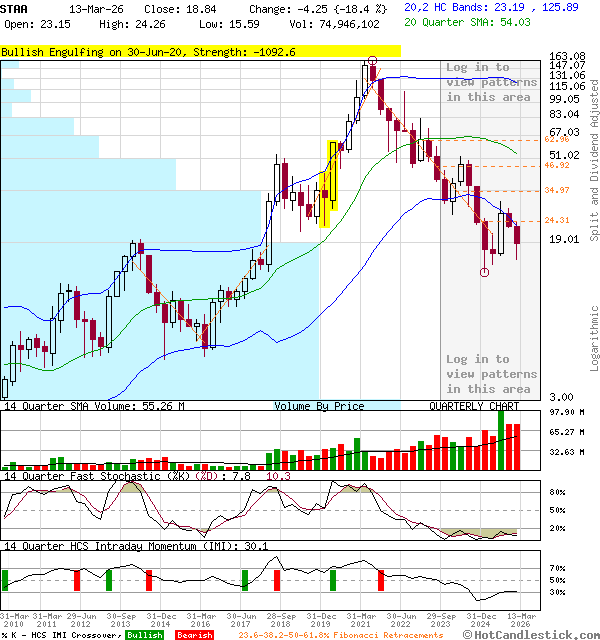Click the QUARTERLY CHART label
The image size is (600, 640).
click(474, 406)
